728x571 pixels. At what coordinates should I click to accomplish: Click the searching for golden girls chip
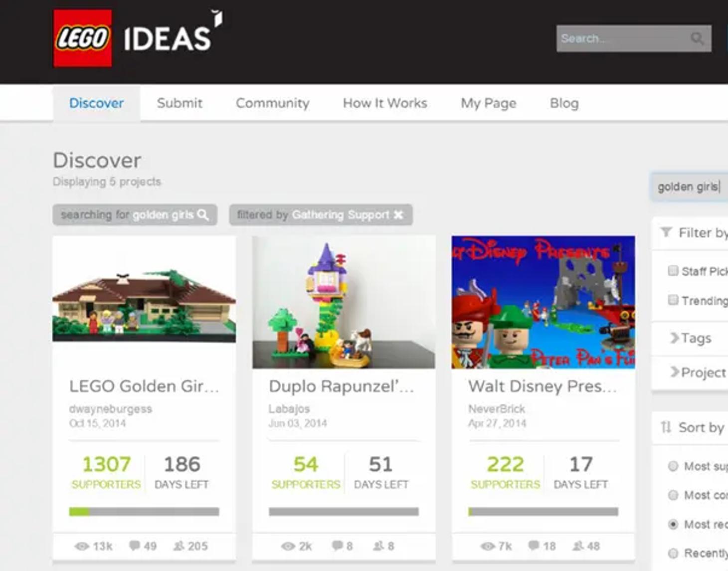(x=135, y=215)
